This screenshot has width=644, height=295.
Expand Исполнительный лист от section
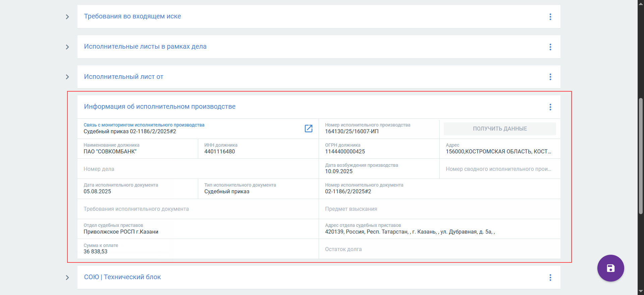click(67, 77)
